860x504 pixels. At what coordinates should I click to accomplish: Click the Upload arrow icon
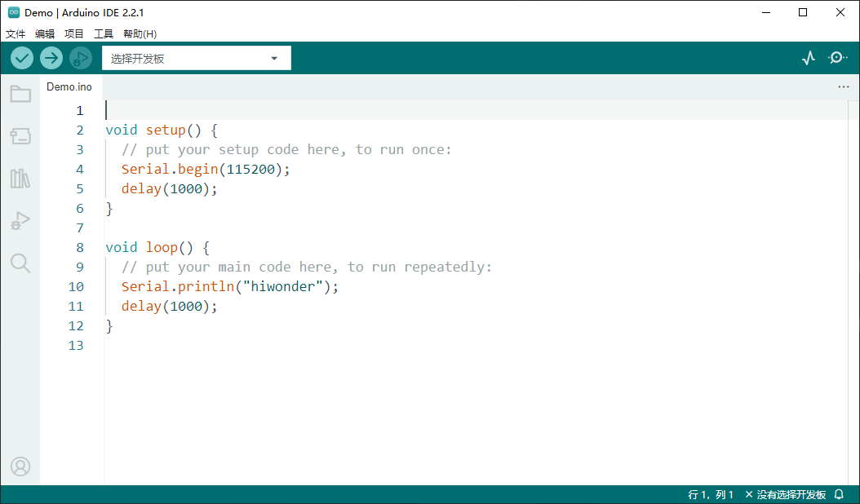coord(51,58)
